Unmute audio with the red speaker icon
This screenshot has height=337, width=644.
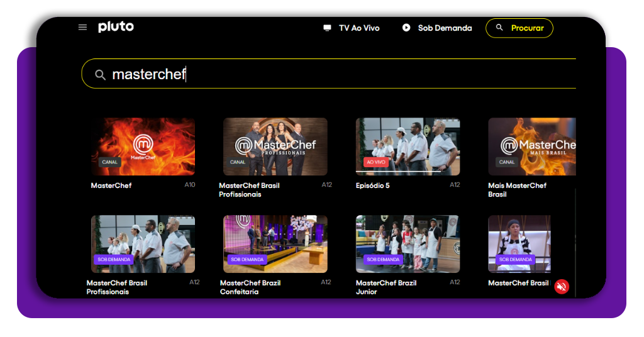pyautogui.click(x=562, y=287)
